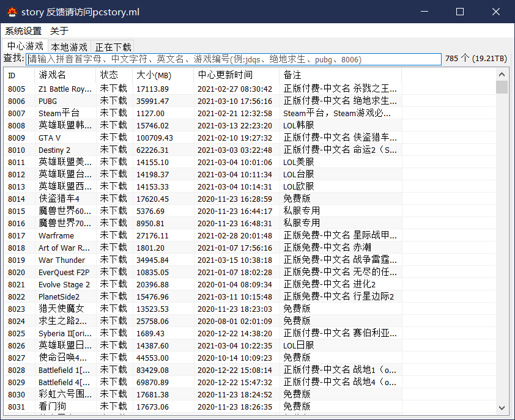Select the Syberia II[ori... row

[203, 334]
